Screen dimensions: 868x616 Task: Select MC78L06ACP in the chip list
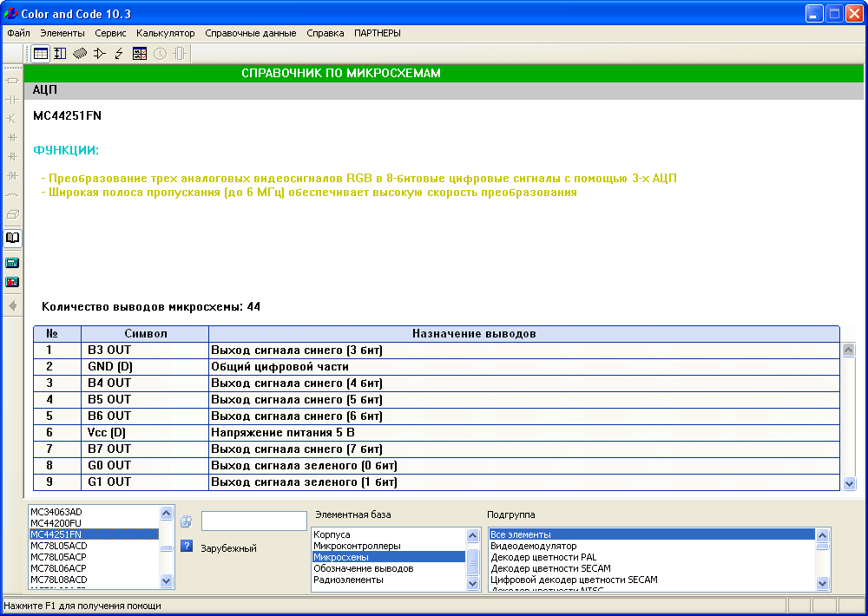pos(94,568)
